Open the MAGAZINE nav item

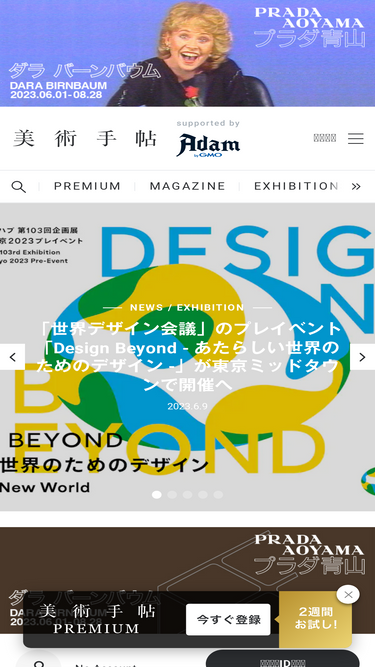[x=188, y=186]
